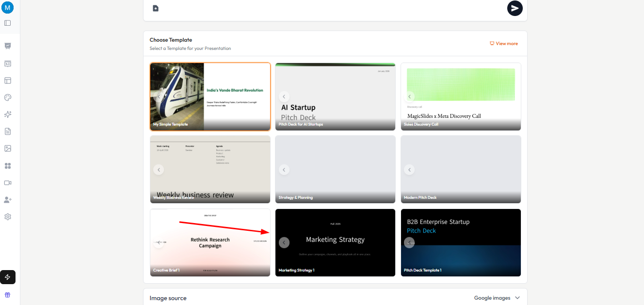
Task: Open the layout templates icon in sidebar
Action: 8,80
